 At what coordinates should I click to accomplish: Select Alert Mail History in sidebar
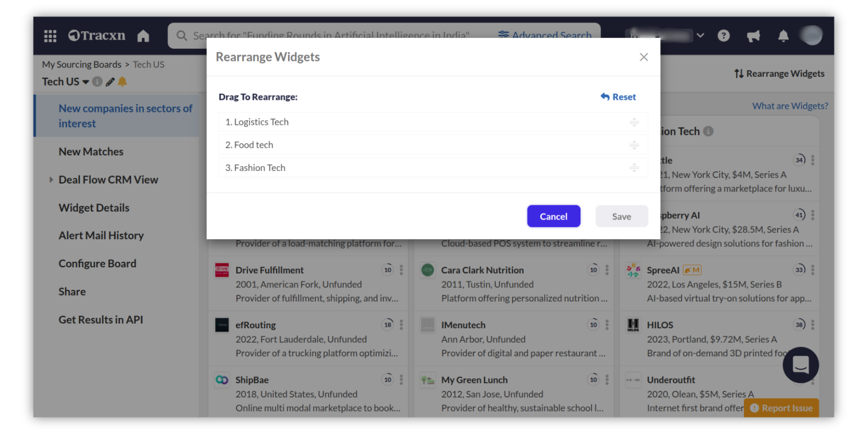(101, 236)
